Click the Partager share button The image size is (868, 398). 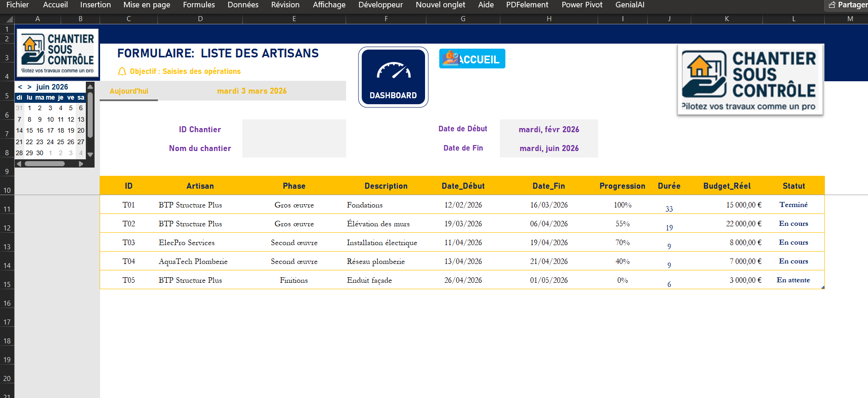pyautogui.click(x=847, y=5)
